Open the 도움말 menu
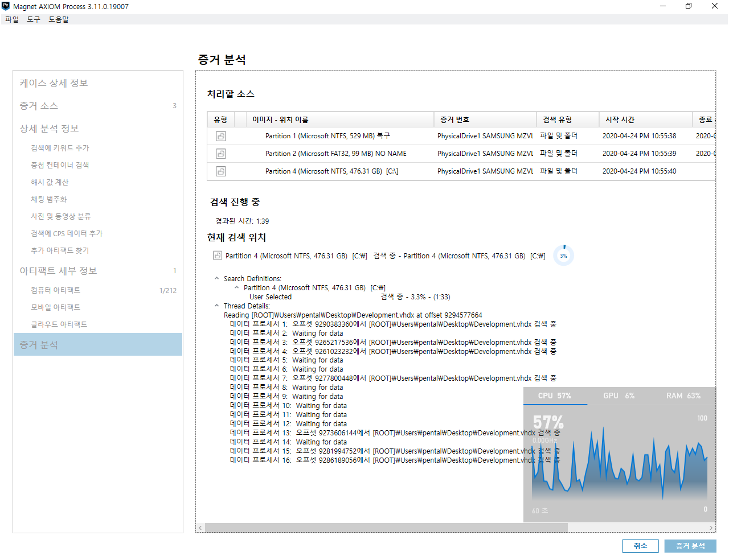Screen dimensions: 729x560 tap(59, 19)
